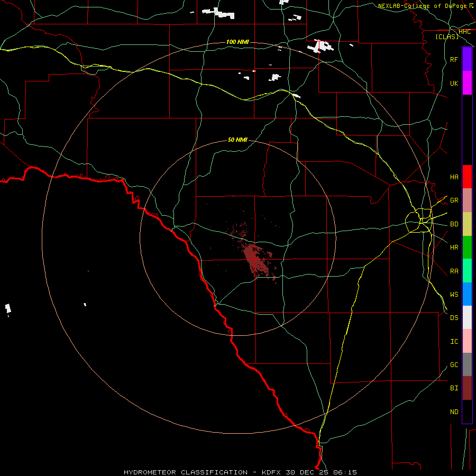Click the BI legend label
Screen dimensions: 476x476
pyautogui.click(x=454, y=388)
